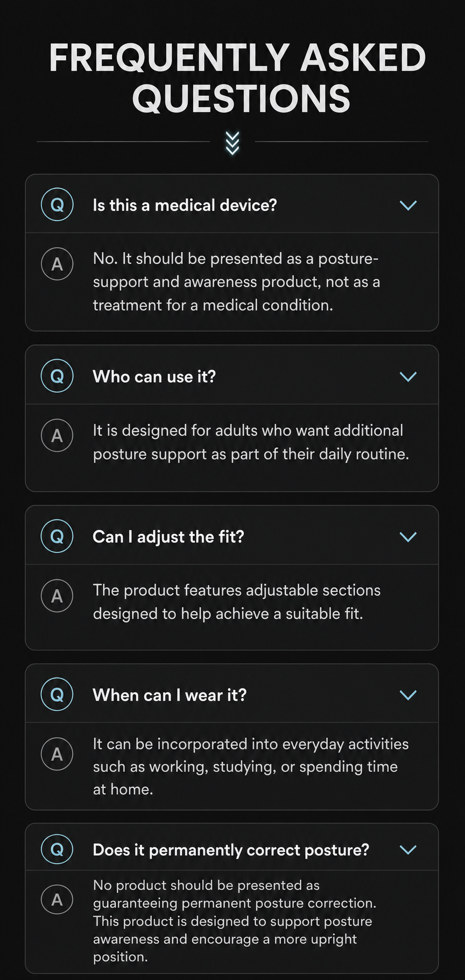Click the triple down-arrow icon under the heading
The width and height of the screenshot is (465, 980).
pyautogui.click(x=232, y=143)
